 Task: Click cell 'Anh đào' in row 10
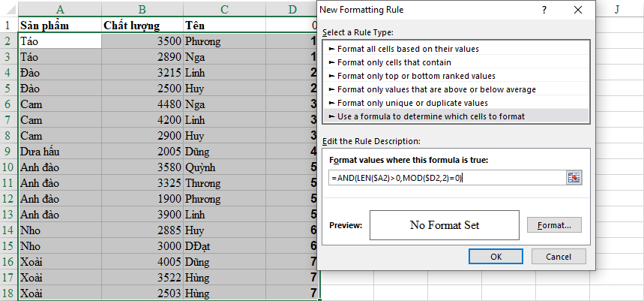[x=60, y=167]
